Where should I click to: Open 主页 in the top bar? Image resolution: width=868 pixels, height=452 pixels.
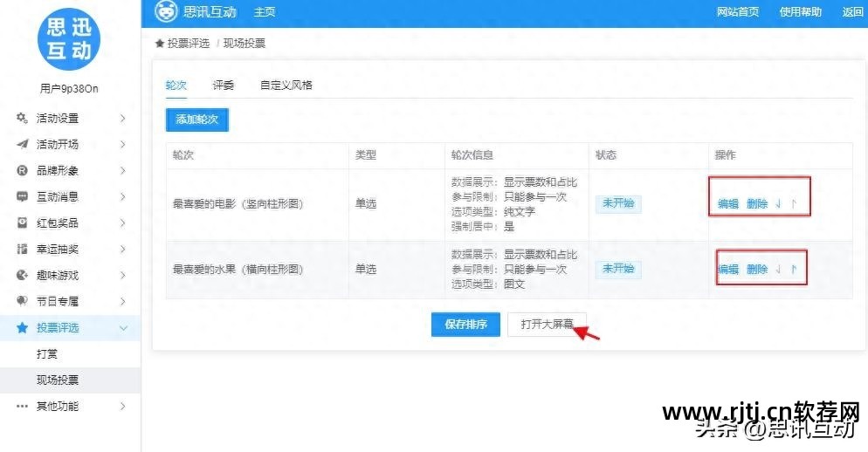click(265, 11)
